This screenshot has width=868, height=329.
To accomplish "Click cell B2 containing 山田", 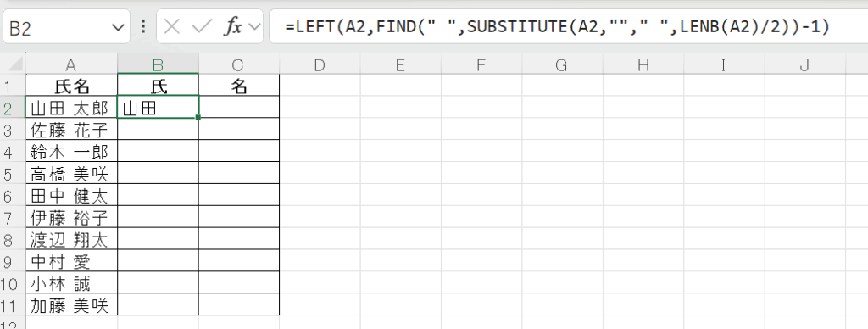I will 158,107.
